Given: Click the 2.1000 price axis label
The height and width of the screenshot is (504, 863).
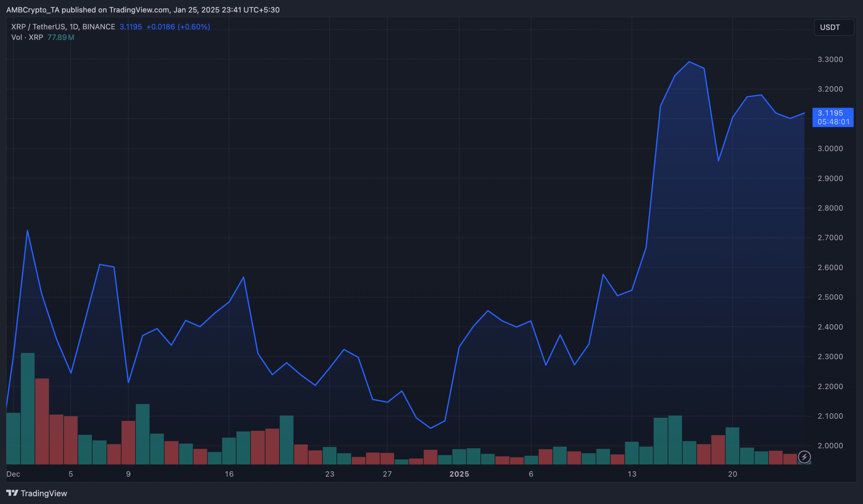Looking at the screenshot, I should tap(830, 416).
